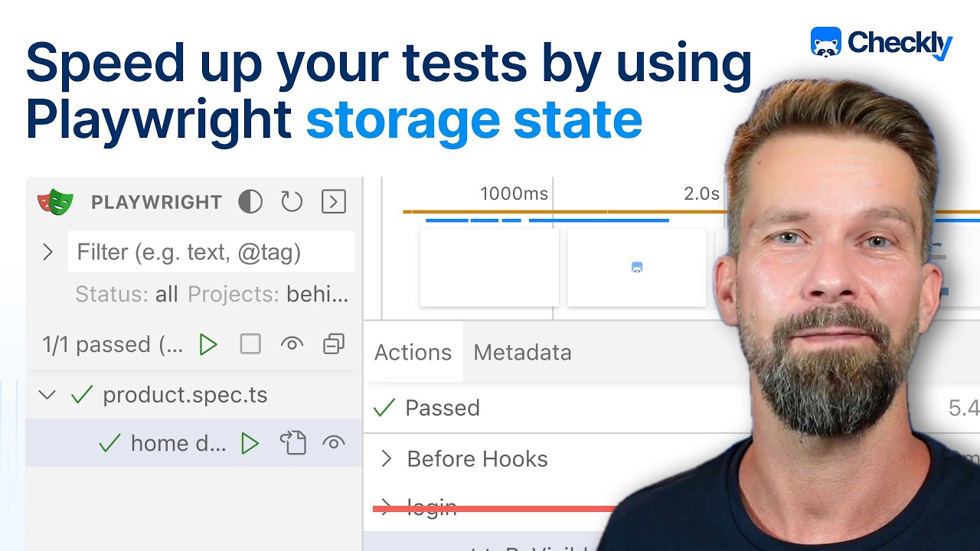
Task: Click the PLAYWRIGHT panel title
Action: 156,202
